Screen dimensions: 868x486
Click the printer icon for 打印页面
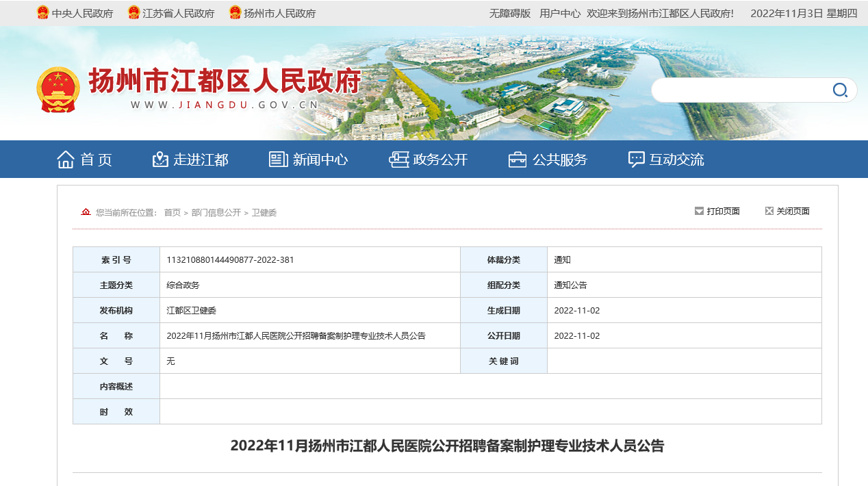(x=699, y=211)
